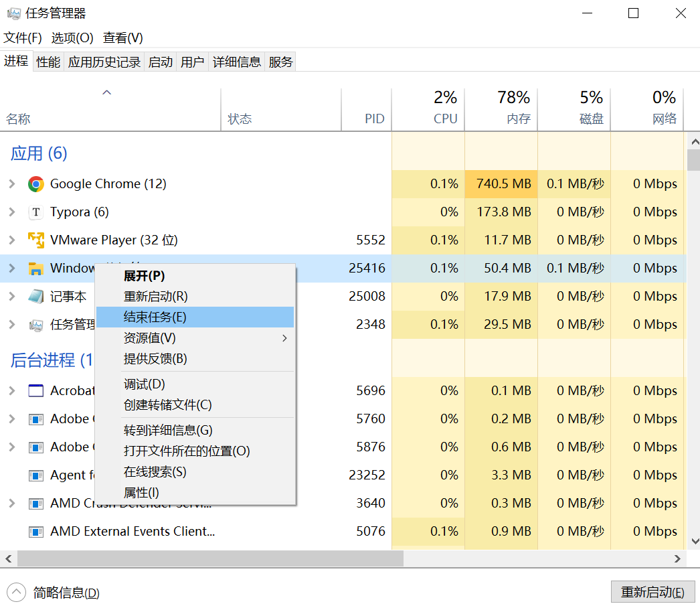
Task: Sort by the PID column header
Action: coord(367,110)
